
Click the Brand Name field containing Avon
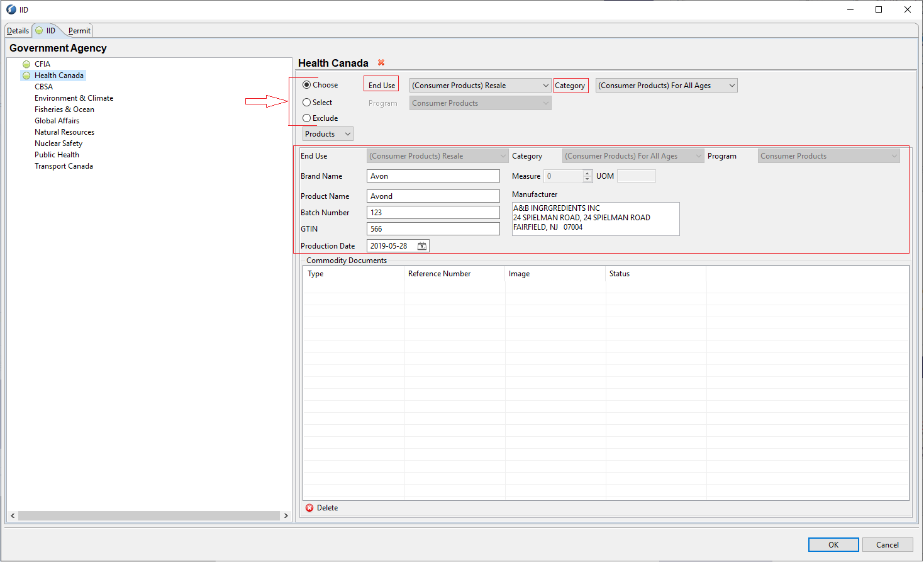coord(433,176)
